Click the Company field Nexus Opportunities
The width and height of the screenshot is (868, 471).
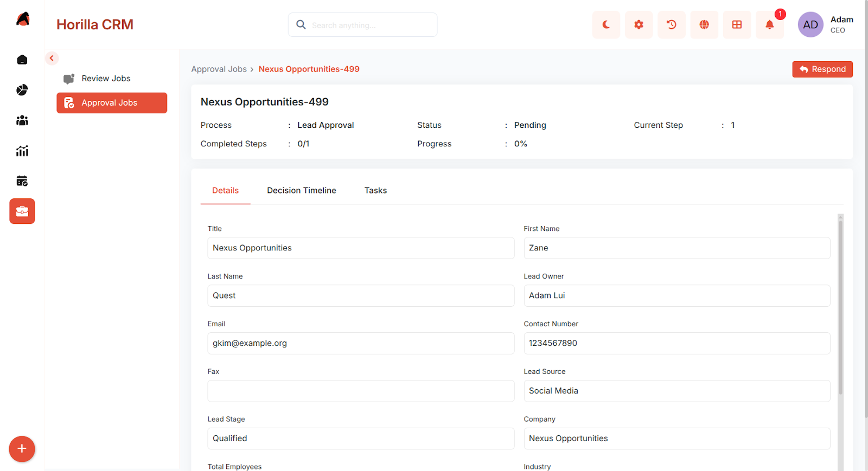pyautogui.click(x=677, y=438)
